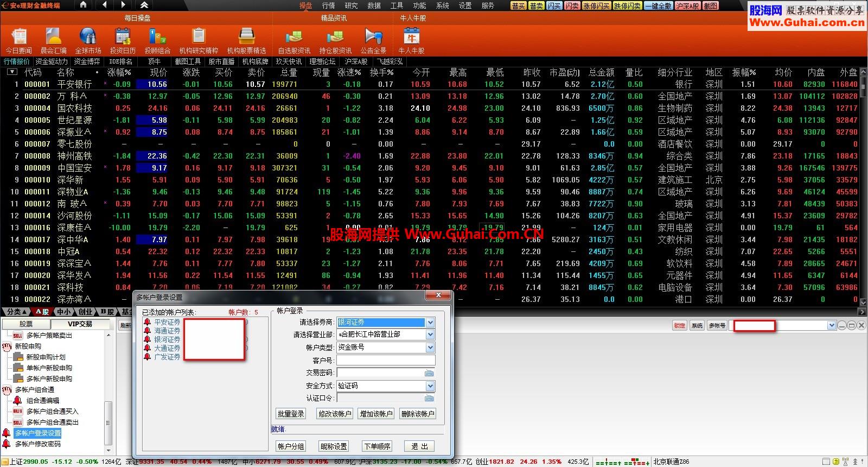
Task: Open the 研究 top menu
Action: 351,5
